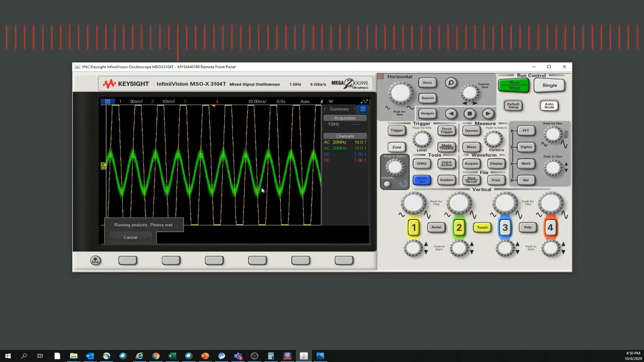Screen dimensions: 644x362
Task: Click the Auto trigger mode readout
Action: (305, 102)
